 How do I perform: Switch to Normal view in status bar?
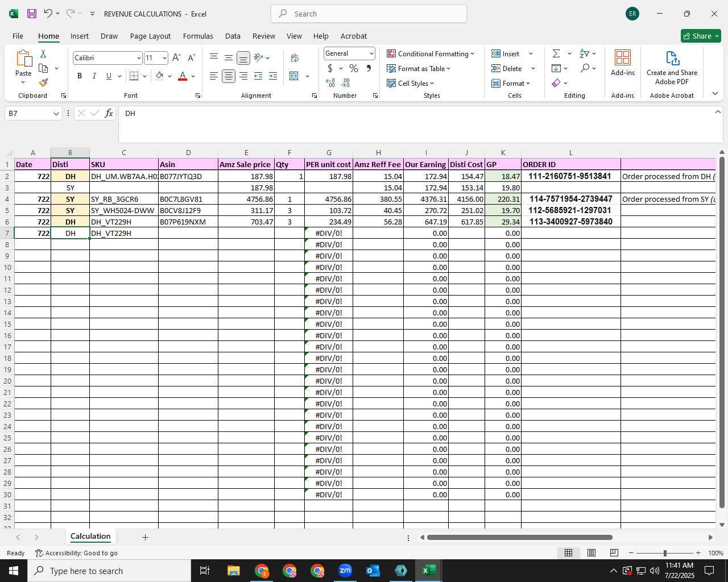pyautogui.click(x=568, y=553)
